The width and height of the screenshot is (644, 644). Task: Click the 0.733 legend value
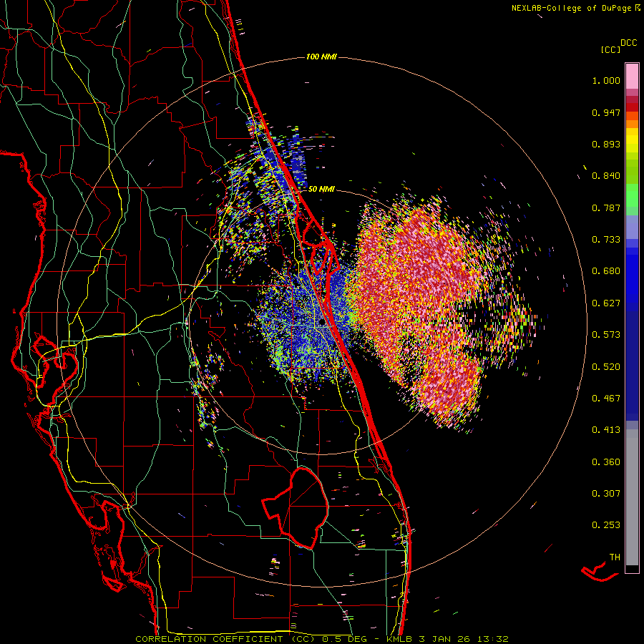[606, 240]
